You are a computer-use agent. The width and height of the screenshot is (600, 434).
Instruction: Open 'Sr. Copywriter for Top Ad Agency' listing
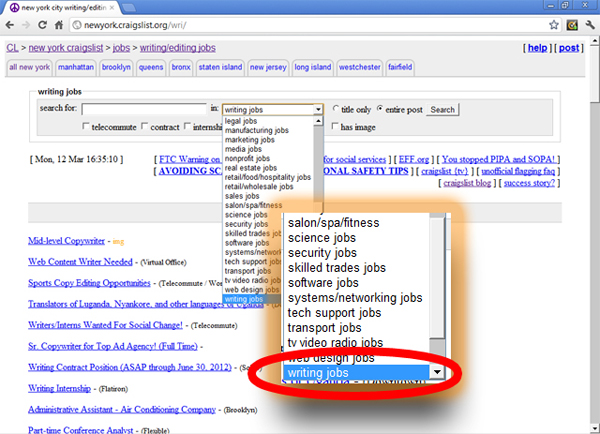(x=113, y=346)
